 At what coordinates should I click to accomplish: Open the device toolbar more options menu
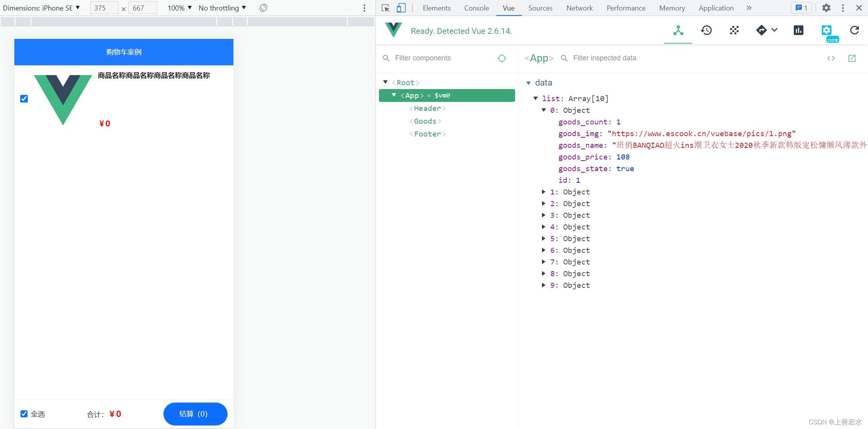[x=364, y=8]
